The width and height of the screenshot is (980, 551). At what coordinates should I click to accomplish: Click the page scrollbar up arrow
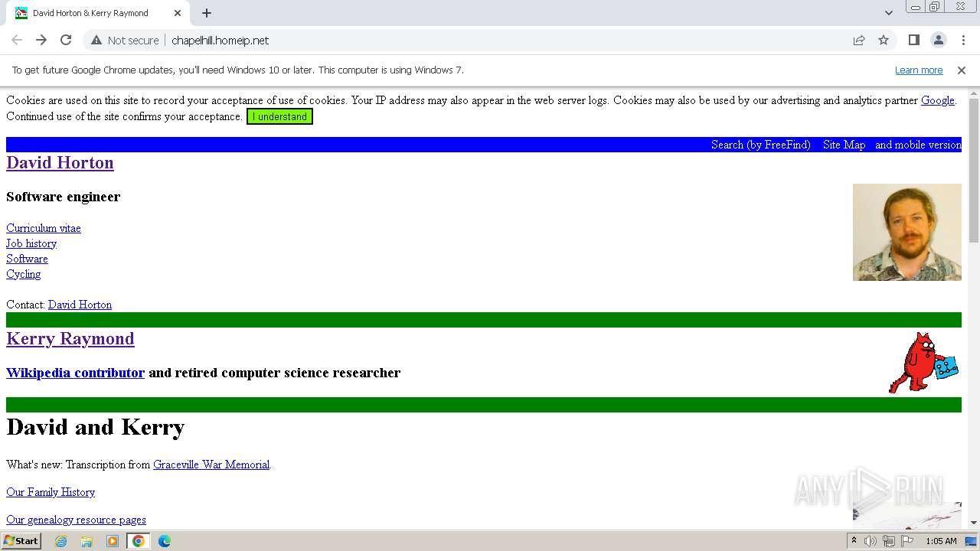click(974, 93)
